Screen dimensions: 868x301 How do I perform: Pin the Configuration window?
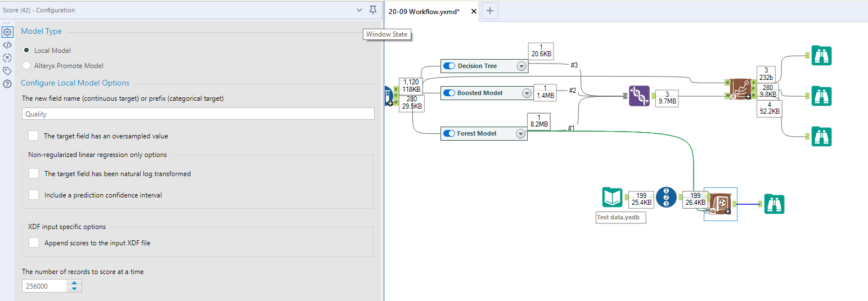click(x=373, y=10)
